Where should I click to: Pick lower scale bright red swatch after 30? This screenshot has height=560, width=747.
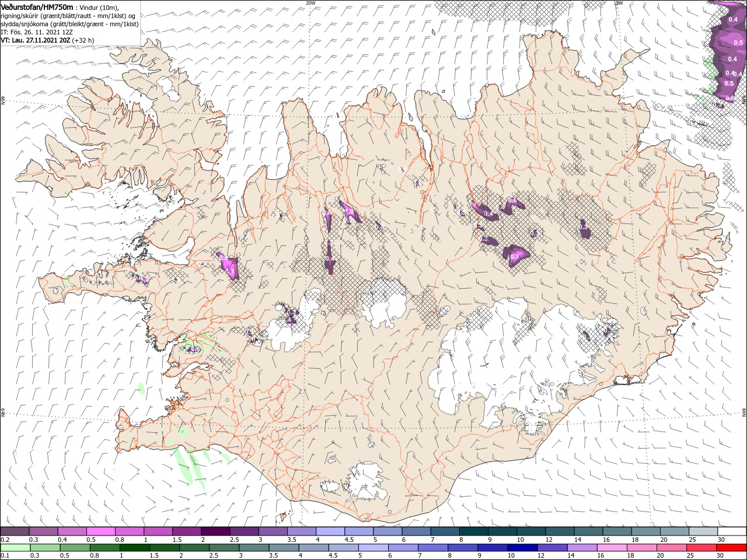[731, 547]
